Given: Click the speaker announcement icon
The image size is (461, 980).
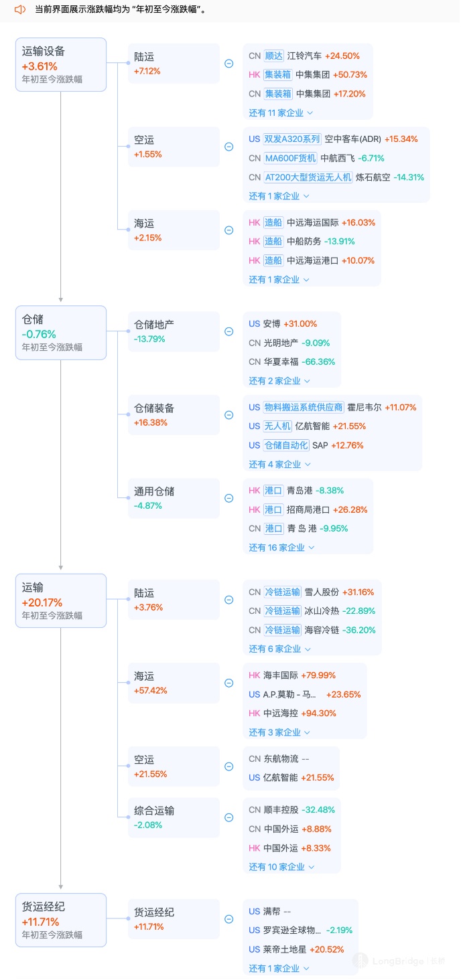Looking at the screenshot, I should 20,9.
